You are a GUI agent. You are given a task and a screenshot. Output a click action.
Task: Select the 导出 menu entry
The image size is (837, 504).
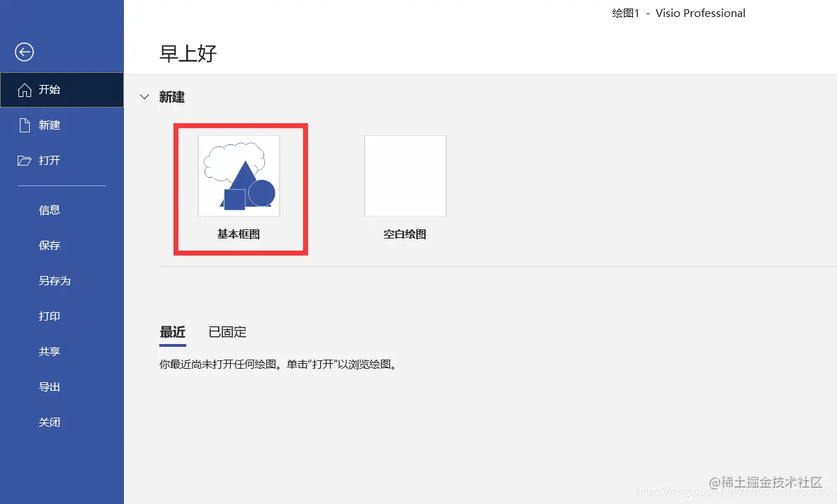tap(50, 386)
